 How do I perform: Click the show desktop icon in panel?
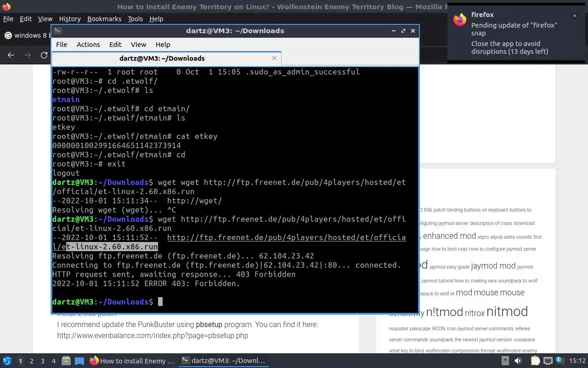[x=79, y=361]
